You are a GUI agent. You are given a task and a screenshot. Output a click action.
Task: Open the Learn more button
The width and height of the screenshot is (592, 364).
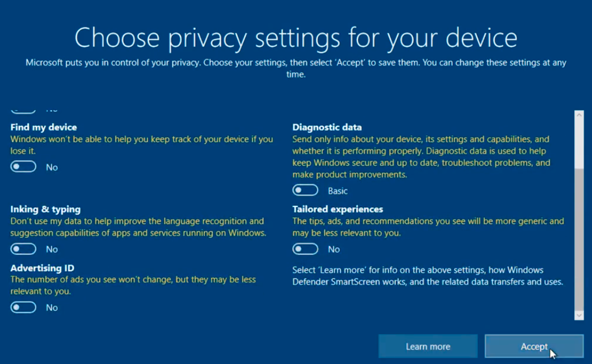click(428, 346)
